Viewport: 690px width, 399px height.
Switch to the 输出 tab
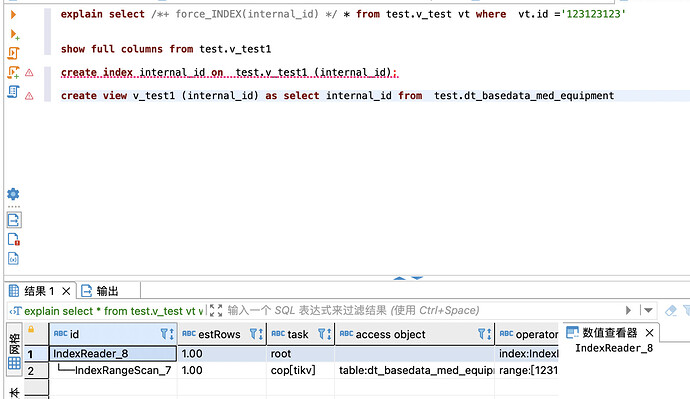100,291
